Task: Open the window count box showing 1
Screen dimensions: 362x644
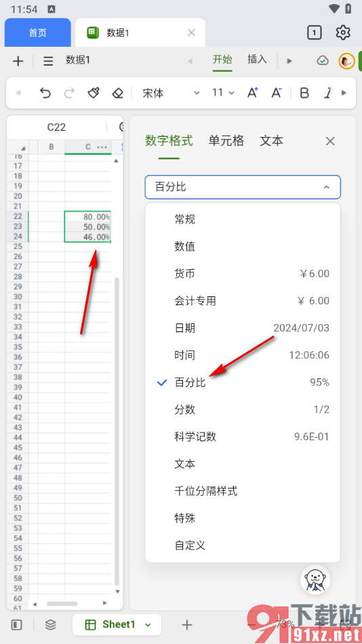Action: [315, 33]
